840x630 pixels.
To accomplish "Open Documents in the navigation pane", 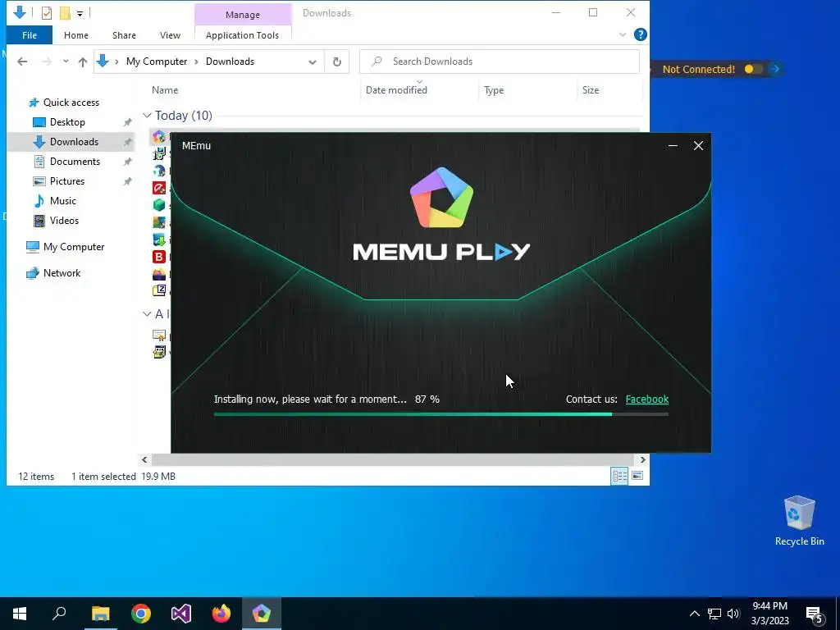I will 75,162.
